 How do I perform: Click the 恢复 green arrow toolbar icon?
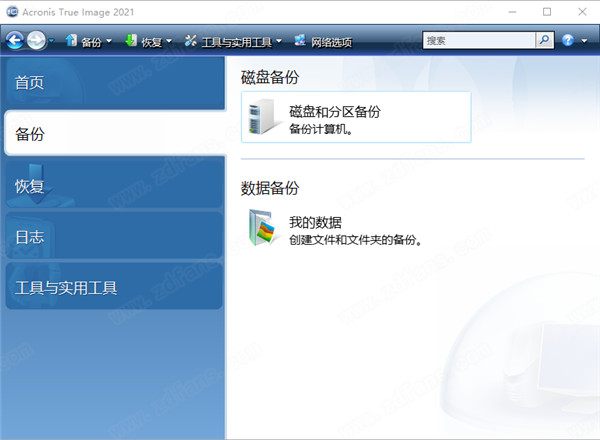131,41
